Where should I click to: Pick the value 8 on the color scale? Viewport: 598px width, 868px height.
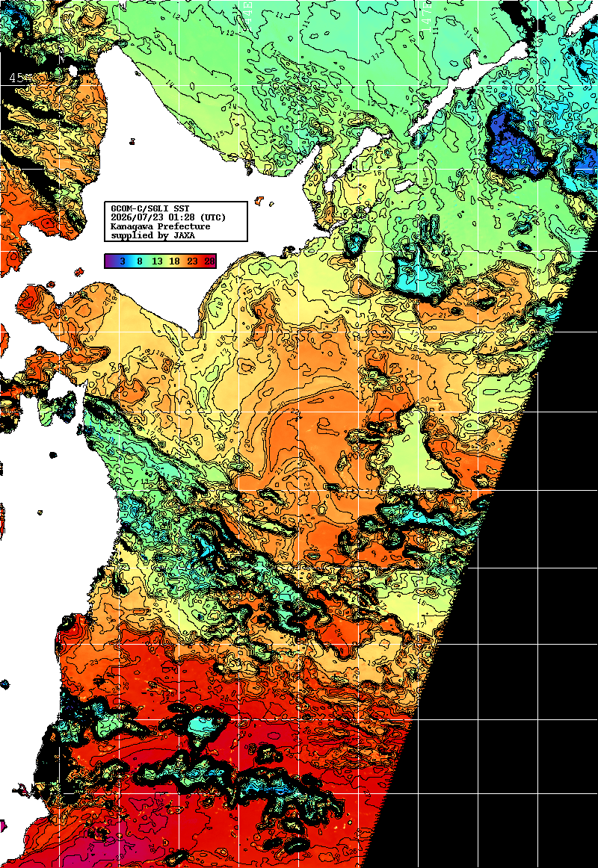(x=140, y=261)
